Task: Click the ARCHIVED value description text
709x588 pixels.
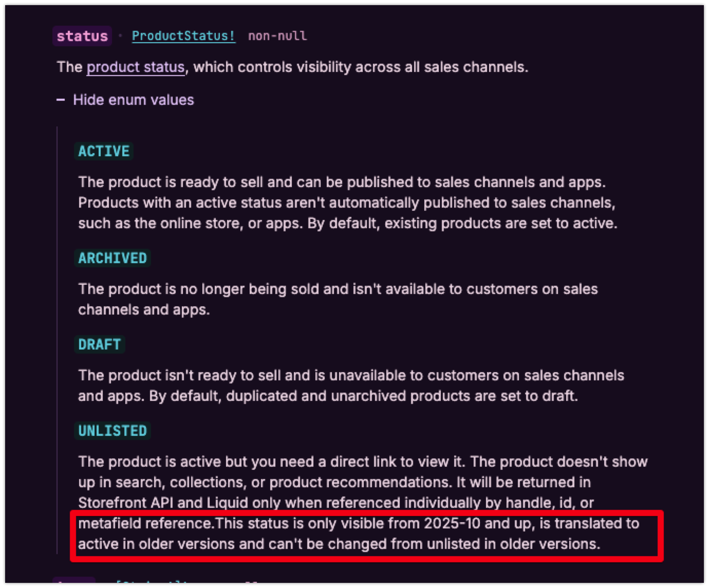Action: pos(338,299)
